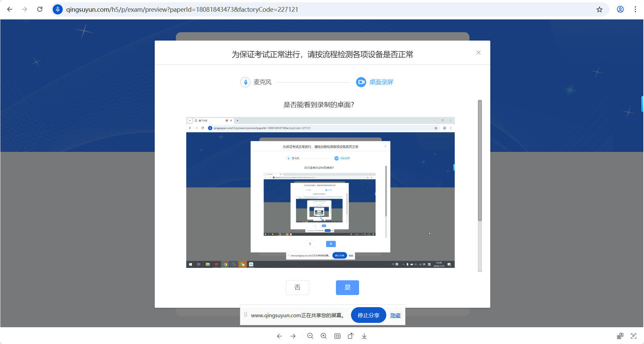The width and height of the screenshot is (644, 344).
Task: Rotate the image with the rotate icon
Action: pos(351,336)
